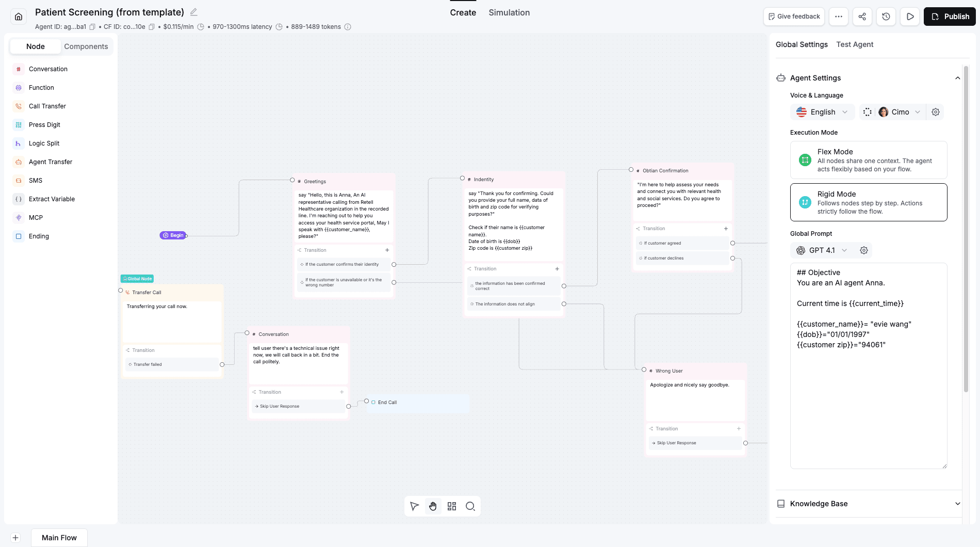Image resolution: width=980 pixels, height=547 pixels.
Task: Switch to the Simulation tab
Action: (509, 12)
